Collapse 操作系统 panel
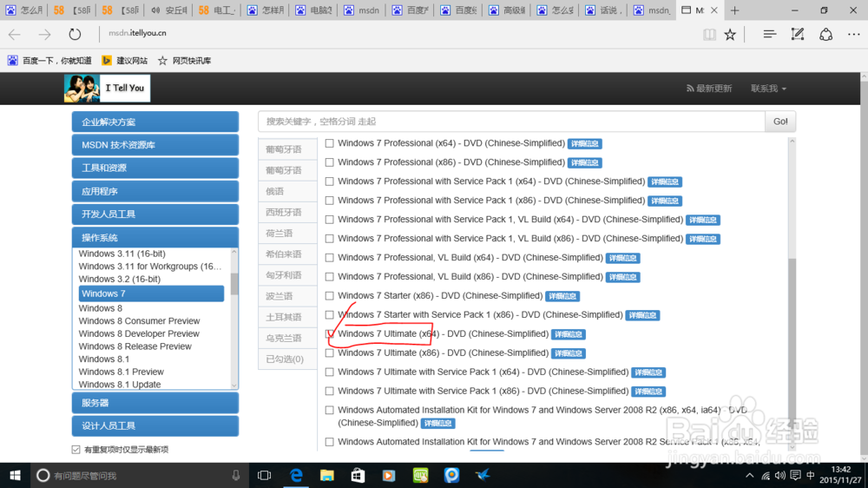The width and height of the screenshot is (868, 488). coord(155,238)
